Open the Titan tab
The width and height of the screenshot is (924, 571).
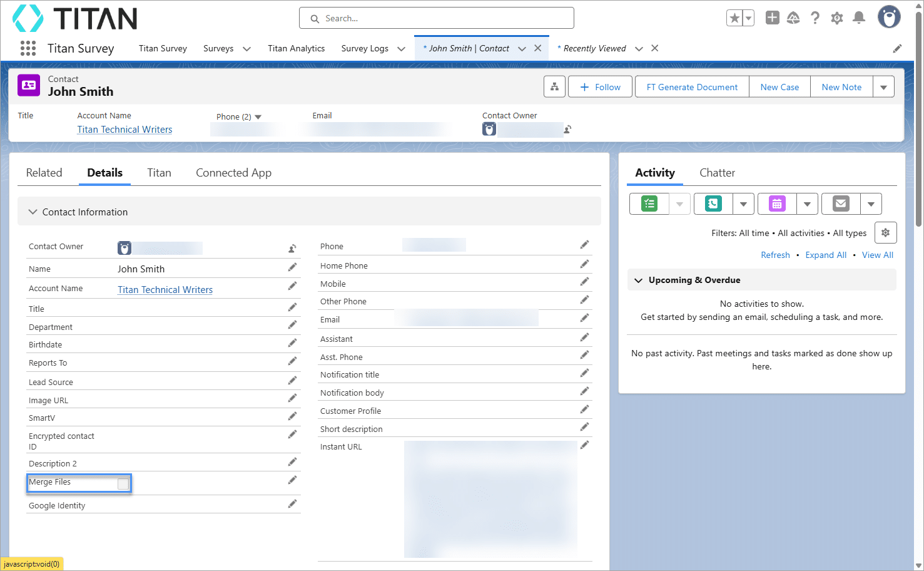(x=159, y=173)
